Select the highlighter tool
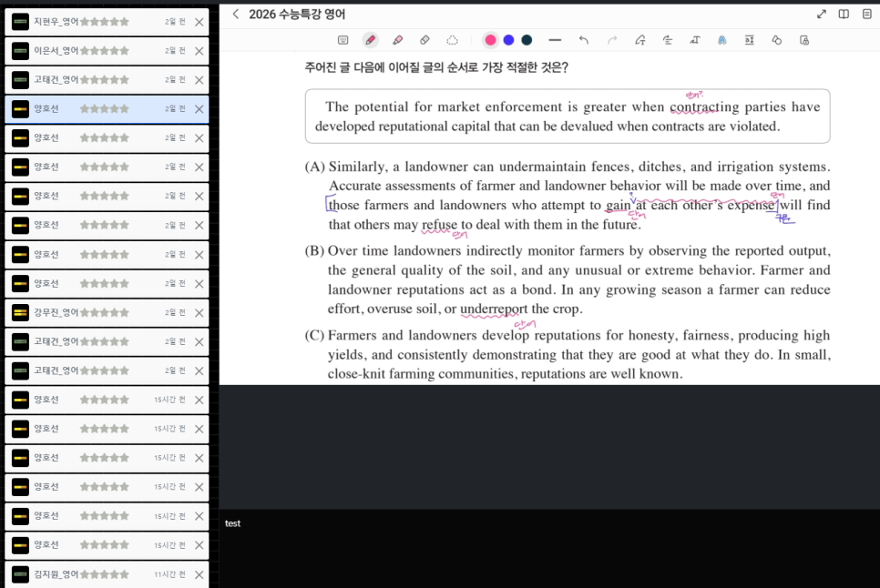 pos(397,40)
